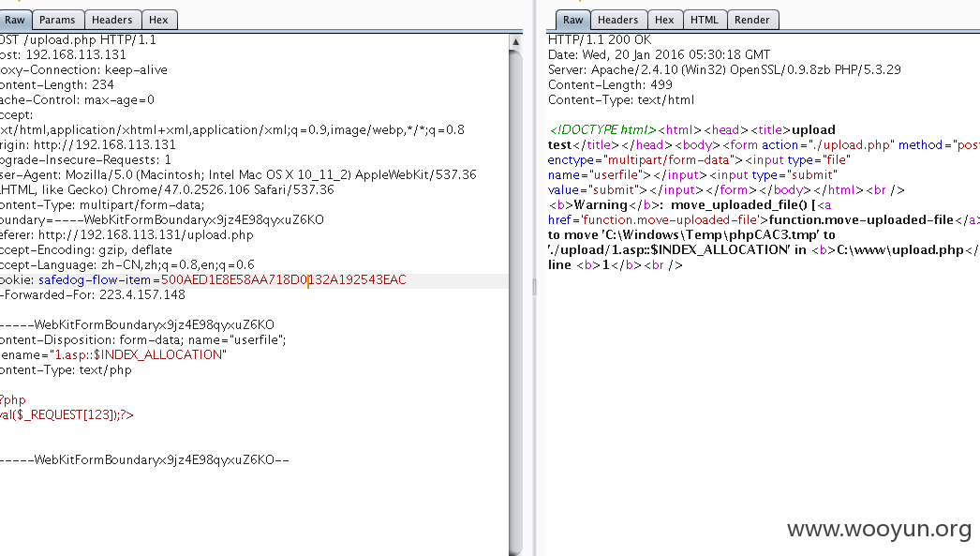
Task: Click the Upgrade-Insecure-Requests: 1 line
Action: point(85,159)
